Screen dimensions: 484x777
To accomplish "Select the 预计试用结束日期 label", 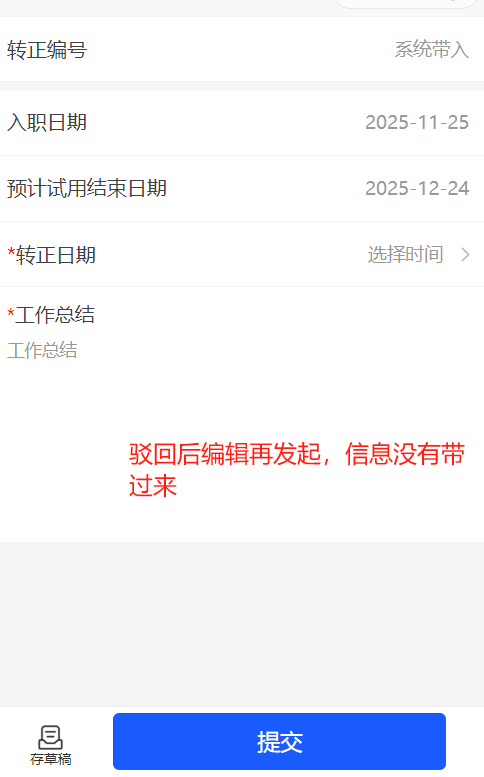I will [x=87, y=188].
